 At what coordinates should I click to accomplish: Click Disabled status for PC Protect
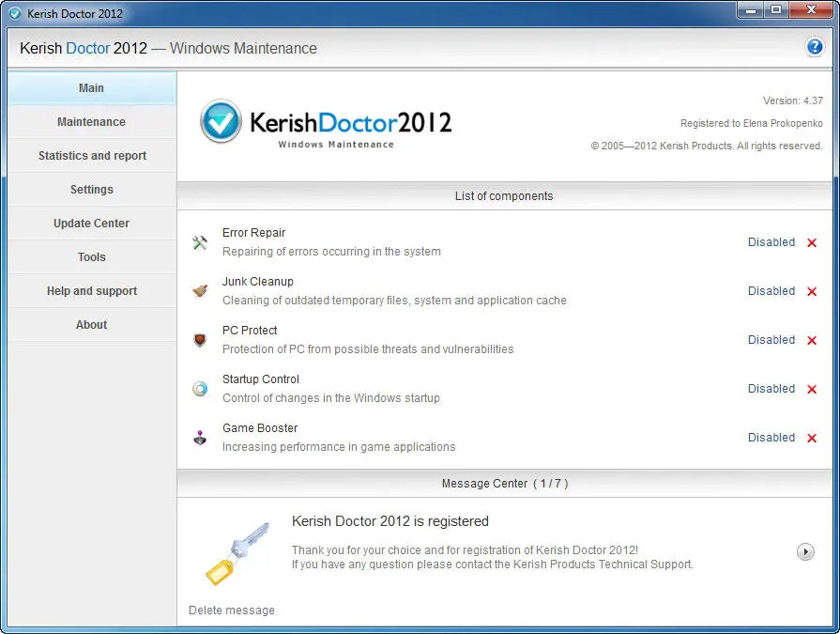click(x=771, y=340)
